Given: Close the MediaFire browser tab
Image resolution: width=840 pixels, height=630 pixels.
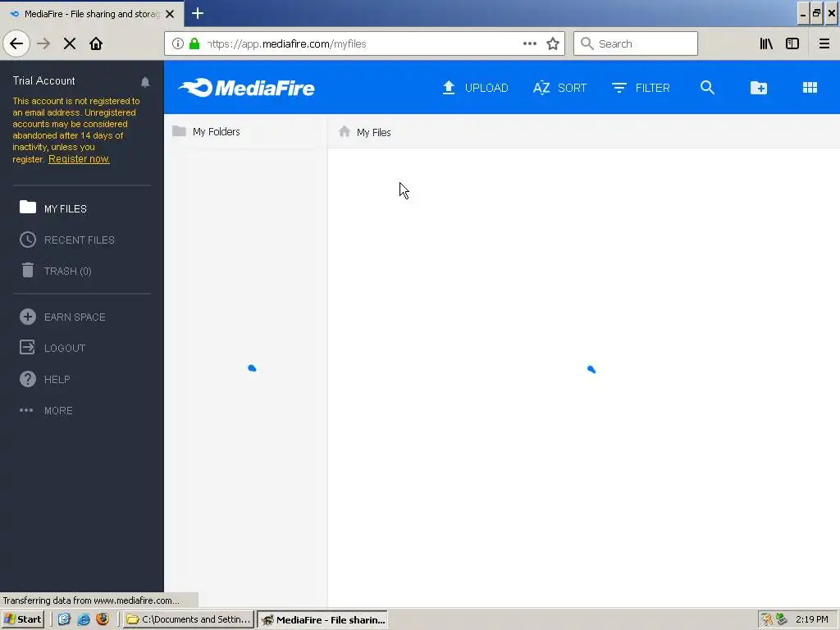Looking at the screenshot, I should [170, 14].
